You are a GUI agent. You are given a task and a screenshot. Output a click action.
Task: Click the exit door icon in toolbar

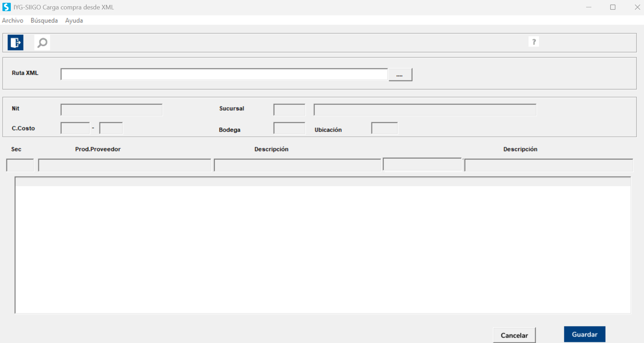coord(15,42)
